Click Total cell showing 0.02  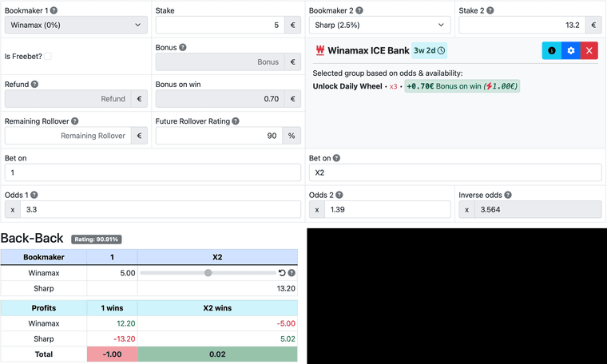(217, 354)
